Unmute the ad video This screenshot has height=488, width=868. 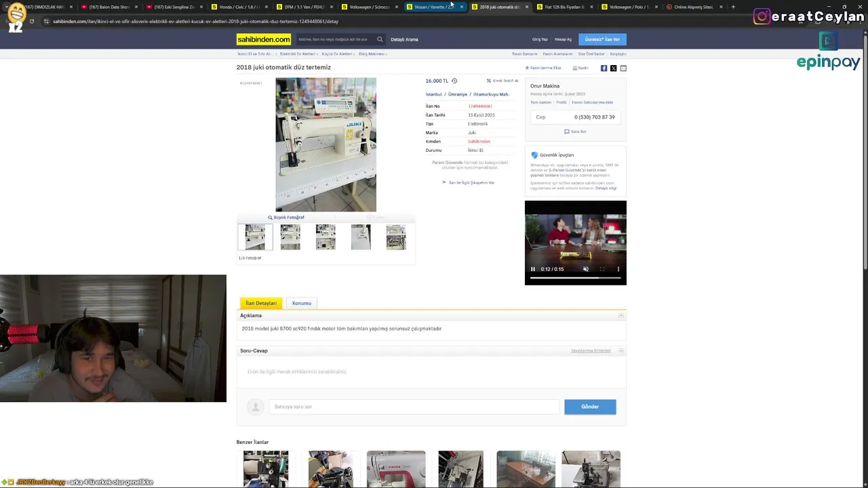coord(586,269)
